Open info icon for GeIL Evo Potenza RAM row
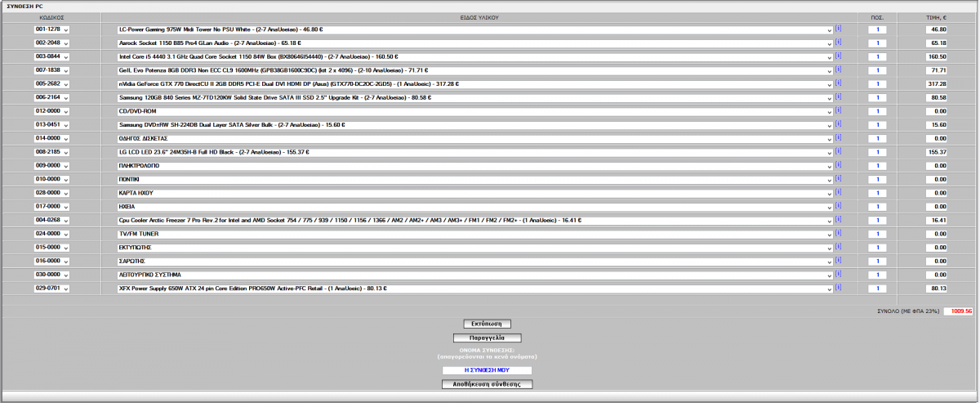The image size is (980, 403). tap(838, 69)
